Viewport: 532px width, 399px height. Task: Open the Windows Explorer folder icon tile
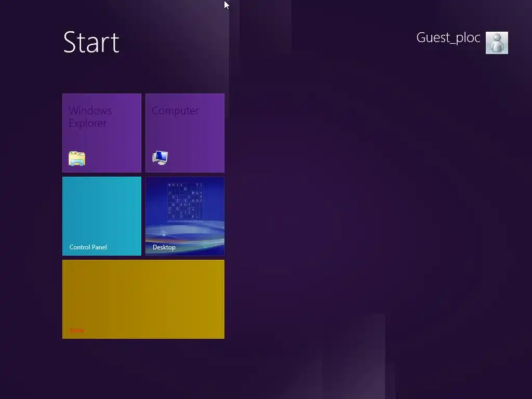[x=102, y=133]
